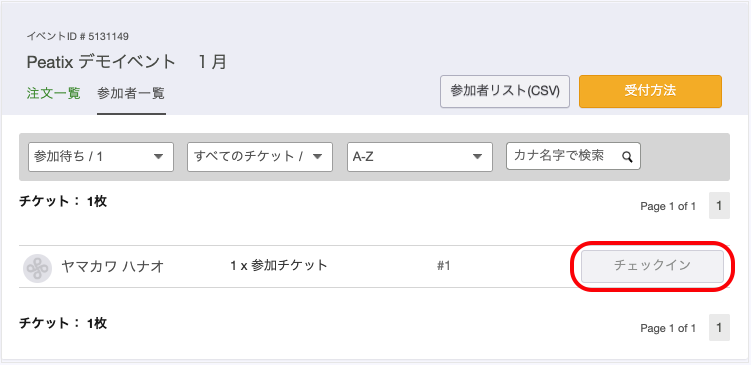Click the 参加待ち dropdown arrow

point(159,157)
